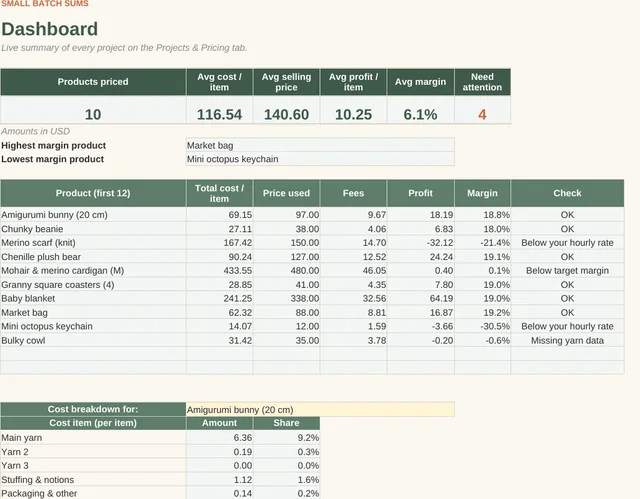
Task: Click the Missing yarn data check cell
Action: 567,340
